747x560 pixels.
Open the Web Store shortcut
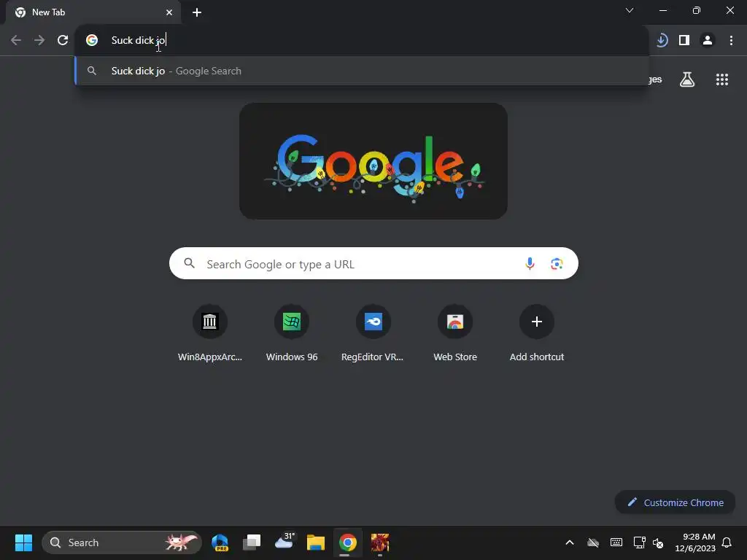455,333
